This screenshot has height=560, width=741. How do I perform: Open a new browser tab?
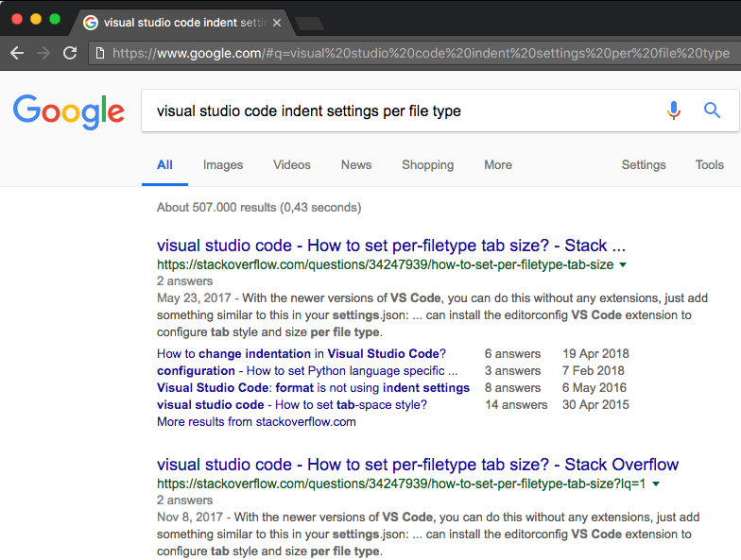coord(309,23)
